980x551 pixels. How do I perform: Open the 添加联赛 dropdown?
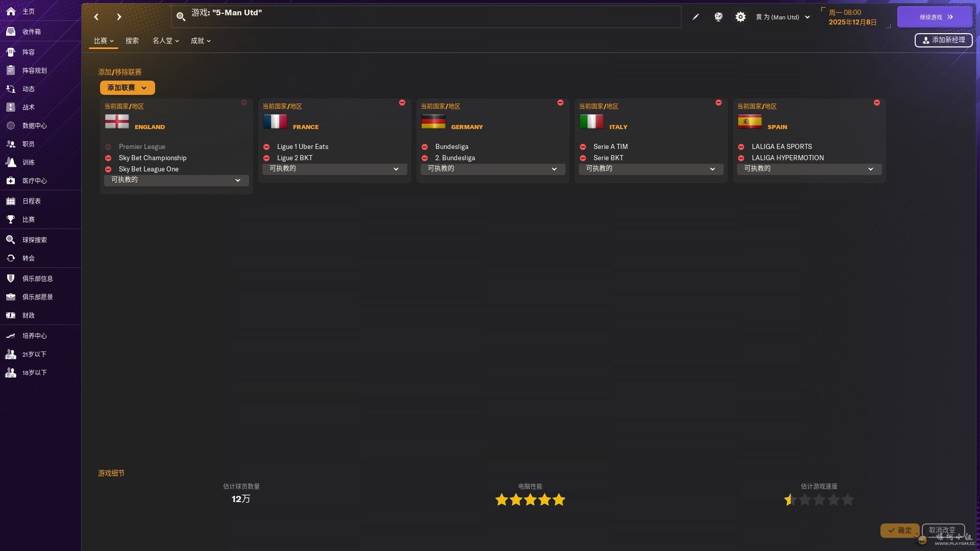[127, 88]
